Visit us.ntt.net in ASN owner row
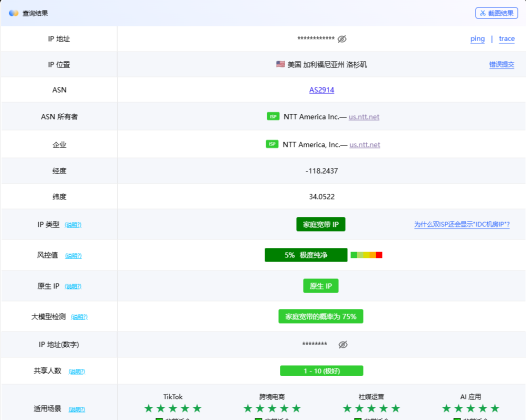The width and height of the screenshot is (526, 420). tap(364, 117)
